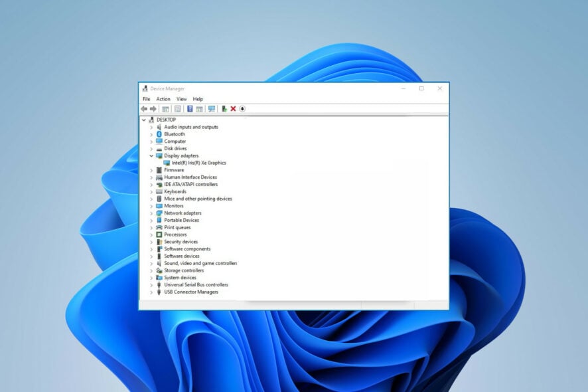Click the green Update device driver icon
The image size is (588, 392).
coord(224,109)
